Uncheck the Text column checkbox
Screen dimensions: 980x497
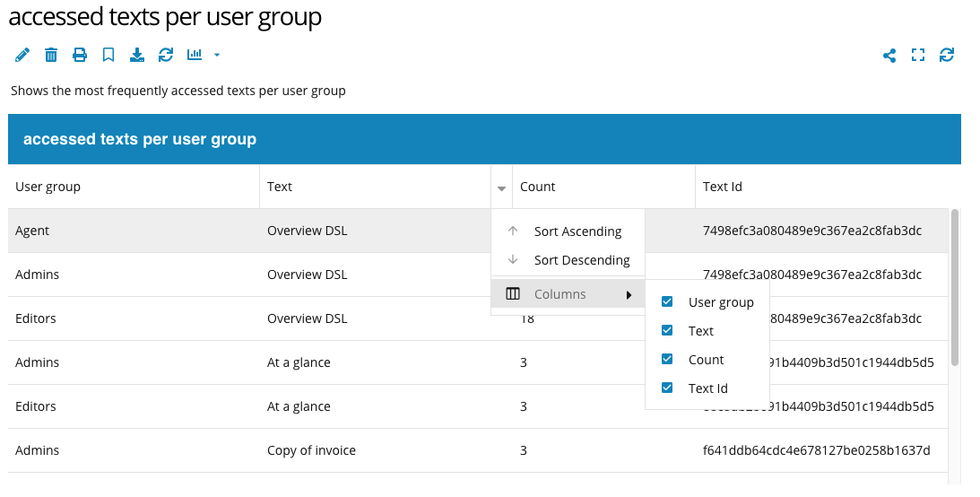point(667,330)
